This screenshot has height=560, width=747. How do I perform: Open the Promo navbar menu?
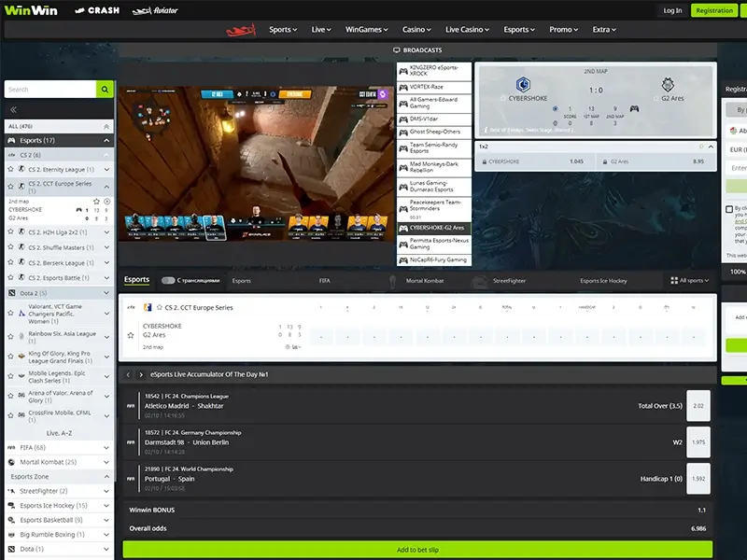pyautogui.click(x=564, y=30)
